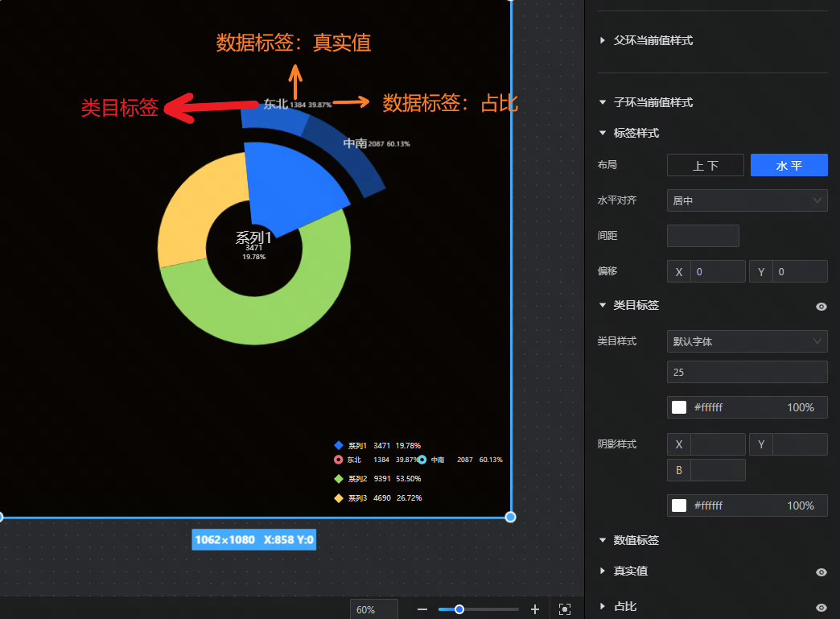Screen dimensions: 840x619
Task: Click the font size field showing 25
Action: [747, 372]
